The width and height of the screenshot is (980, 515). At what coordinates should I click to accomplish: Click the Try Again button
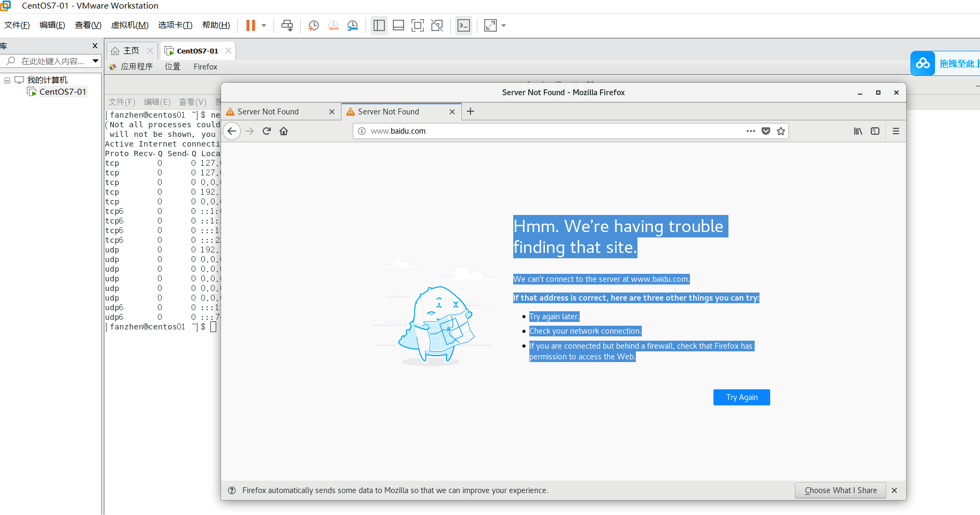(x=742, y=397)
